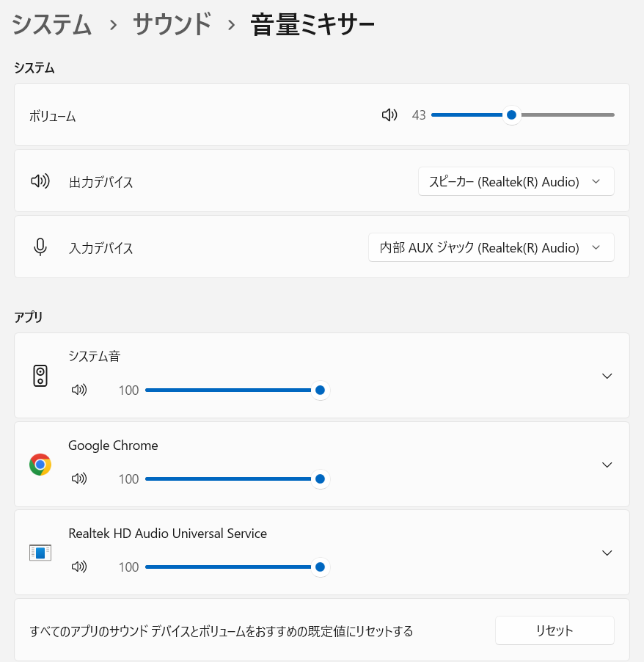Viewport: 644px width, 662px height.
Task: Click the 入力デバイス microphone icon
Action: pos(40,247)
